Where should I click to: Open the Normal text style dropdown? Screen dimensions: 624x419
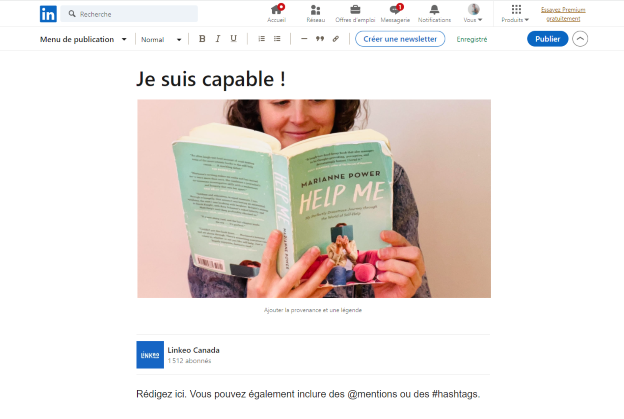click(161, 39)
